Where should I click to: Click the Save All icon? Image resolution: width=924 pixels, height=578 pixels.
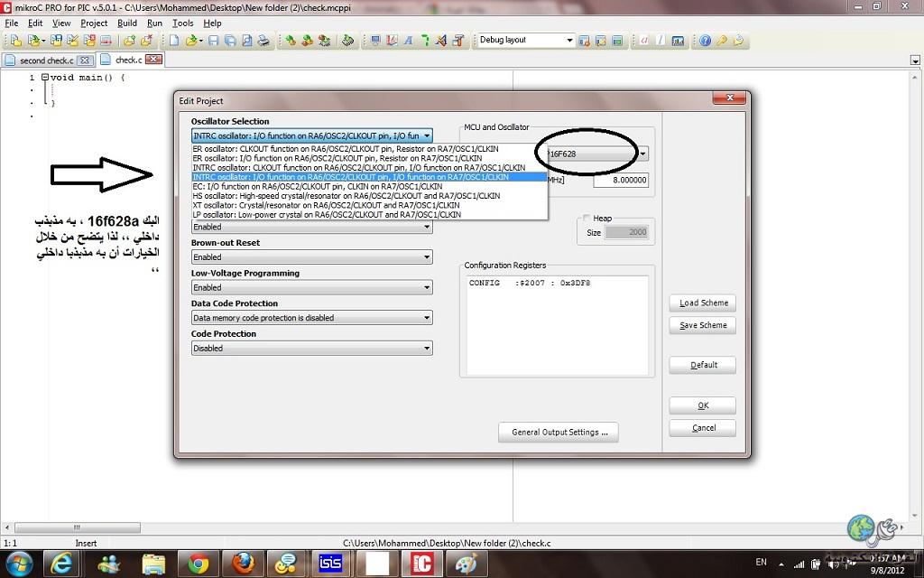tap(230, 40)
